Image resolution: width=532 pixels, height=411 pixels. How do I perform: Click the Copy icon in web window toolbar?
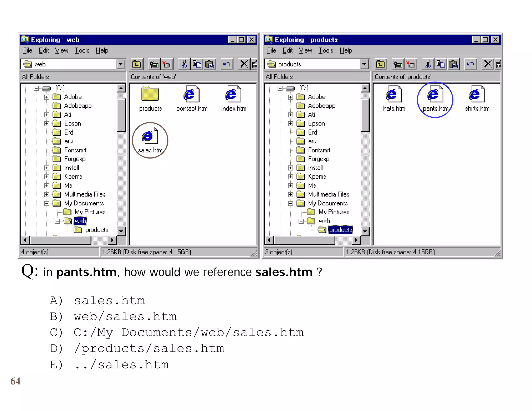pyautogui.click(x=197, y=64)
